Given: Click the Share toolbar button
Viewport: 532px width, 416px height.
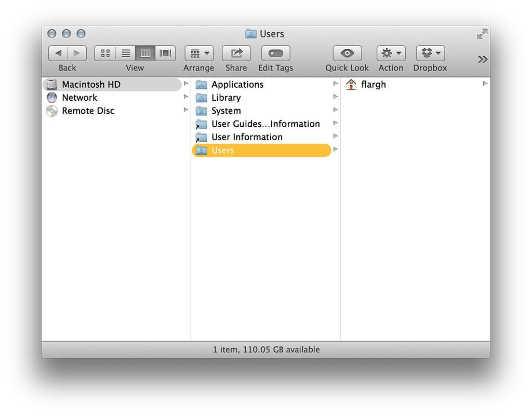Looking at the screenshot, I should point(236,53).
